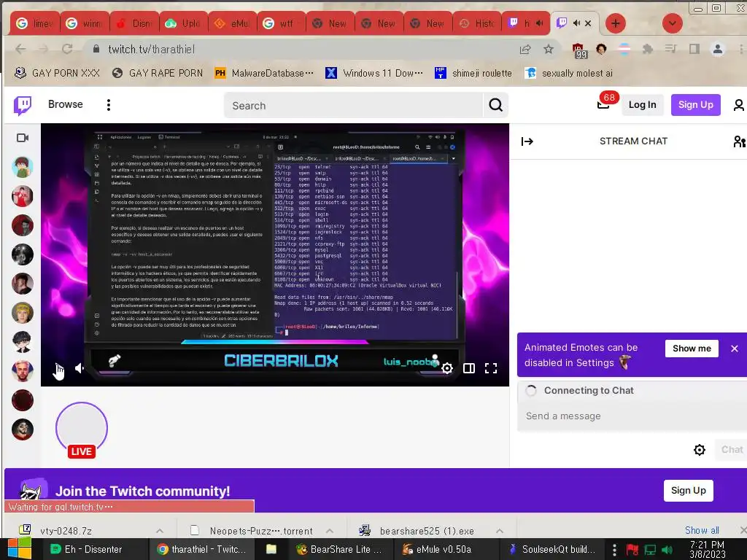Open the user account icon
Screen dimensions: 747x560
738,105
